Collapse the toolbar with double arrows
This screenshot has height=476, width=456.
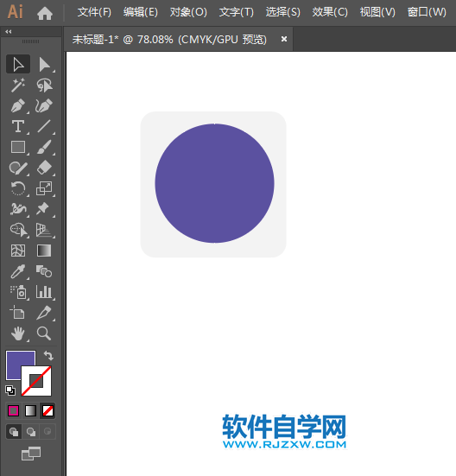click(8, 32)
